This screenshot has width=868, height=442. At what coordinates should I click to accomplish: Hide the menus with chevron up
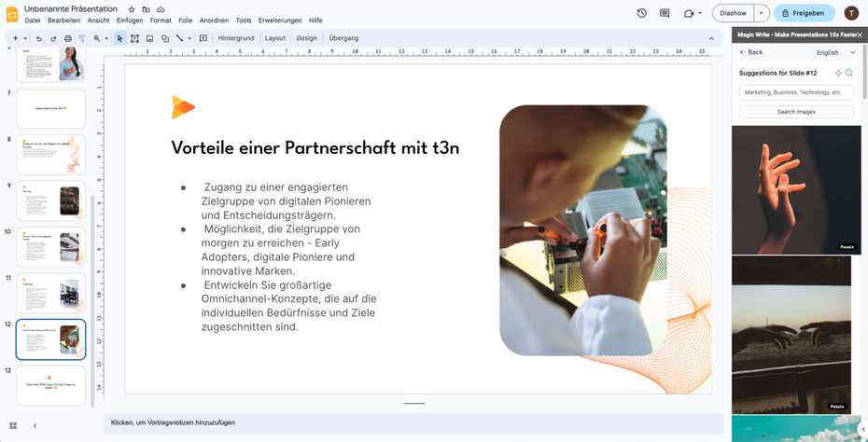click(x=711, y=38)
